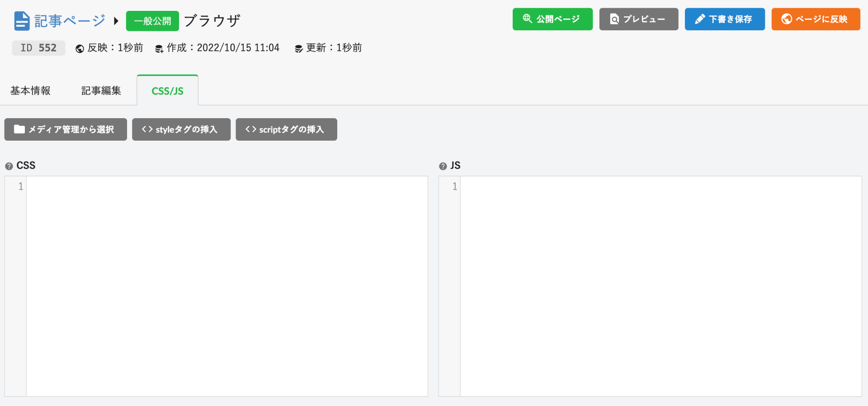
Task: Click the 一般公開 status badge
Action: click(152, 21)
